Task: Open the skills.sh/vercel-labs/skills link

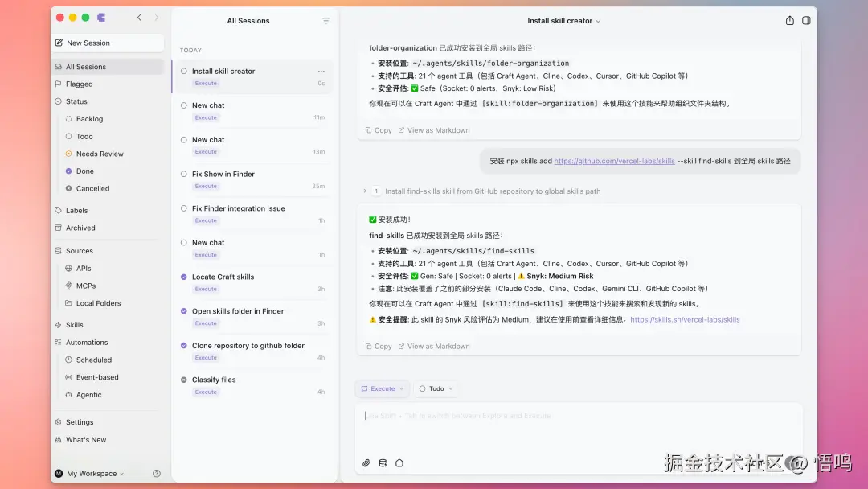Action: pyautogui.click(x=685, y=320)
